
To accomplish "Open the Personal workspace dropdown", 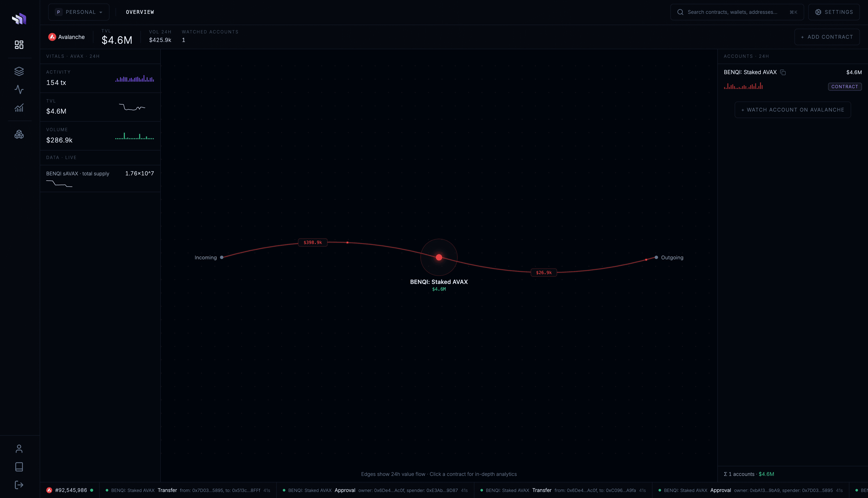I will tap(79, 12).
